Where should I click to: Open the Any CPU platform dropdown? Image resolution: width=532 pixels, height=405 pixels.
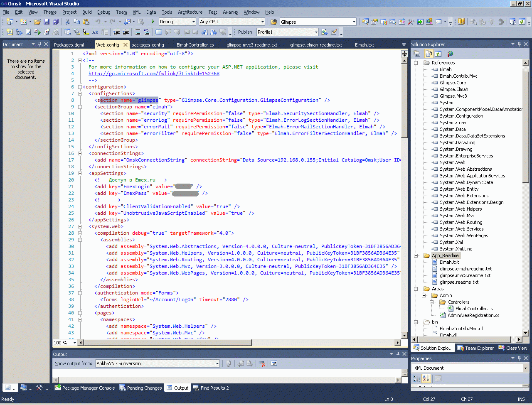click(x=262, y=22)
